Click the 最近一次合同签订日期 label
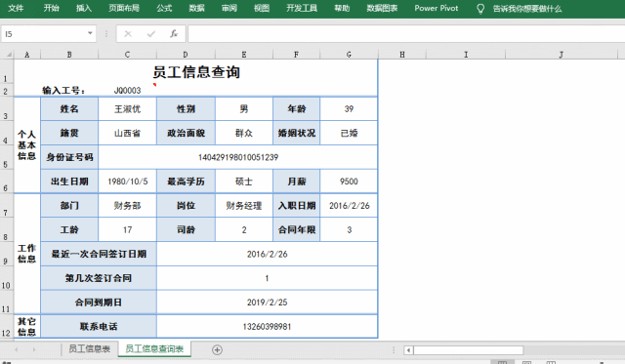The height and width of the screenshot is (364, 625). 99,254
